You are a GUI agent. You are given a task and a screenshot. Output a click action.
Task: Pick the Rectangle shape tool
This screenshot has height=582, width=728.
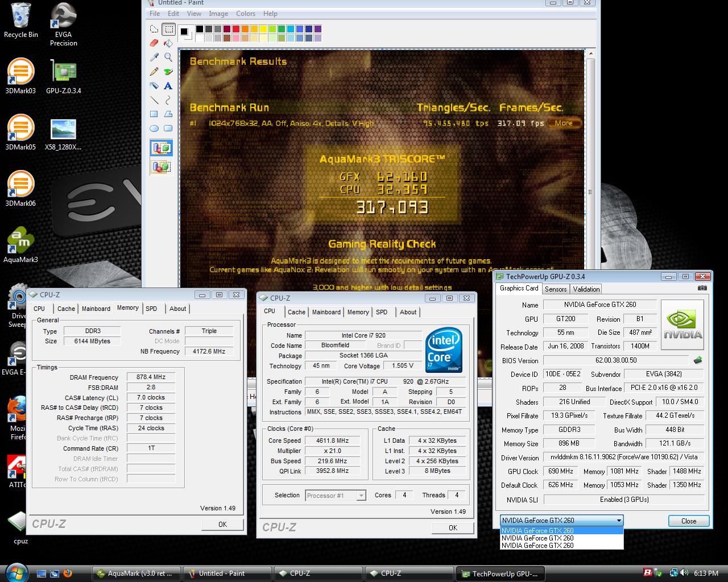154,114
